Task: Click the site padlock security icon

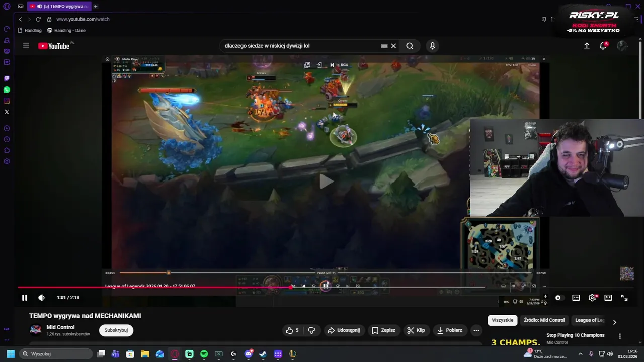Action: [x=49, y=19]
